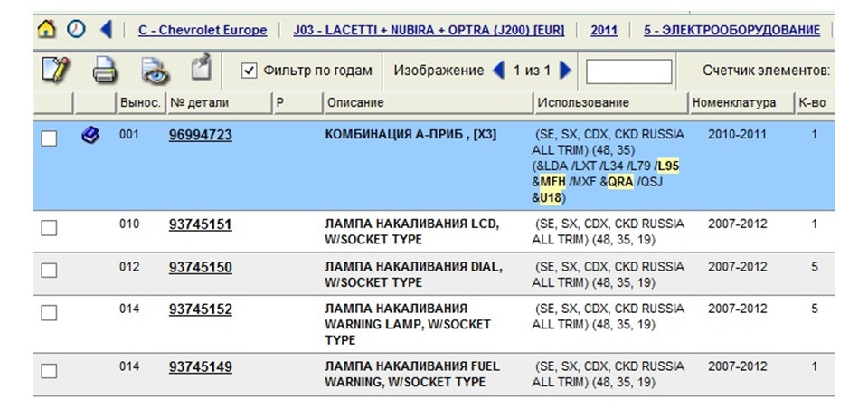868x409 pixels.
Task: Sort by the Вынос. column header
Action: [x=140, y=102]
